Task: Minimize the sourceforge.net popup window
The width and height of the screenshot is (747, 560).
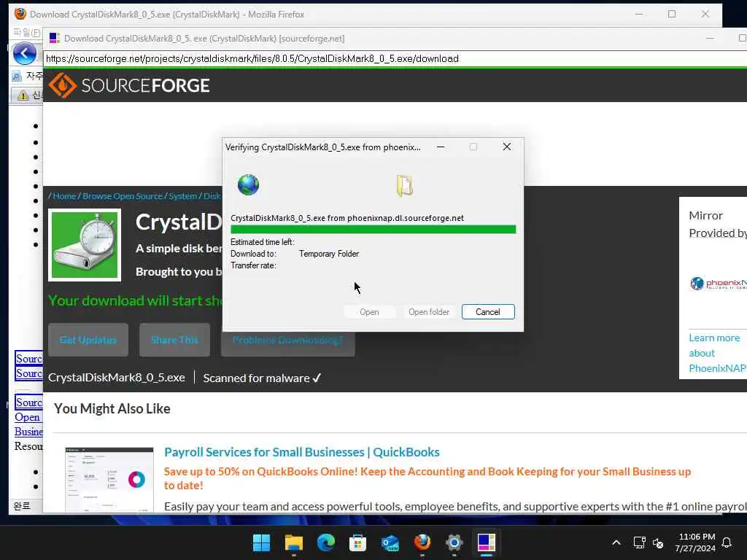Action: [x=710, y=38]
